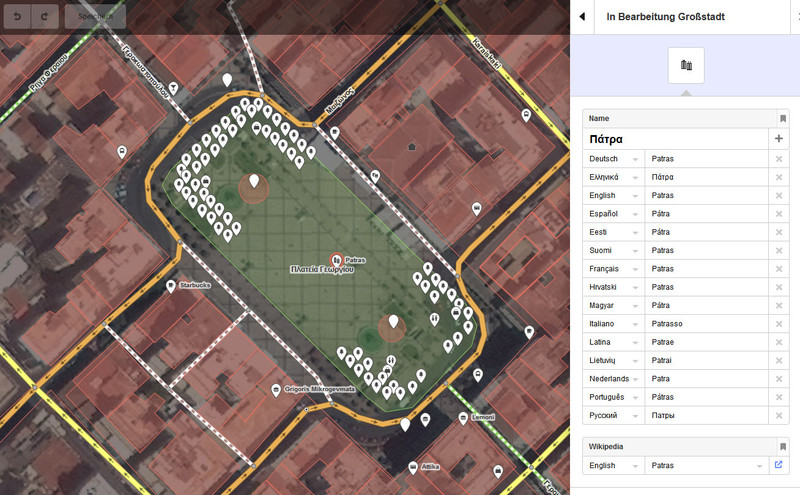Add a translation with plus icon

coord(779,139)
